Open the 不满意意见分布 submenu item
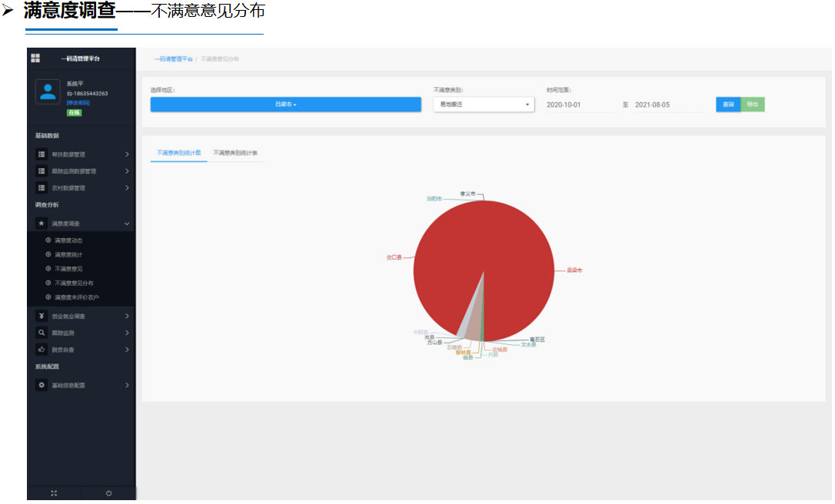 coord(74,283)
